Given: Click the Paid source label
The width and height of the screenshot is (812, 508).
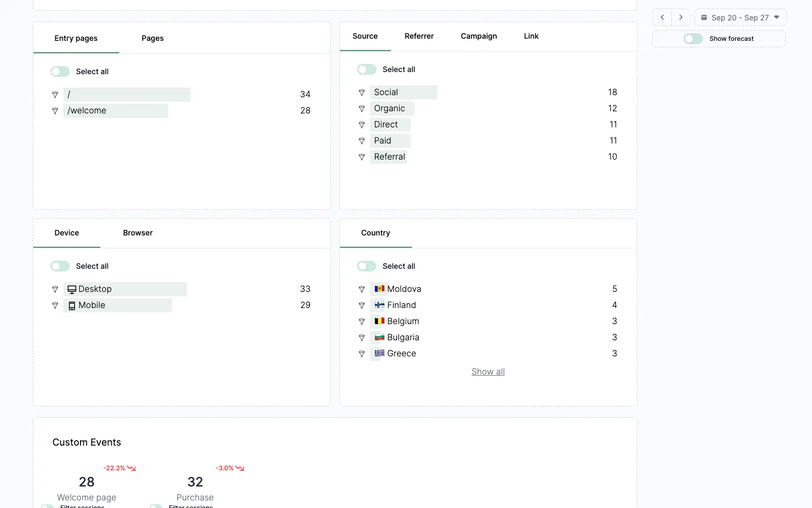Looking at the screenshot, I should [x=382, y=141].
